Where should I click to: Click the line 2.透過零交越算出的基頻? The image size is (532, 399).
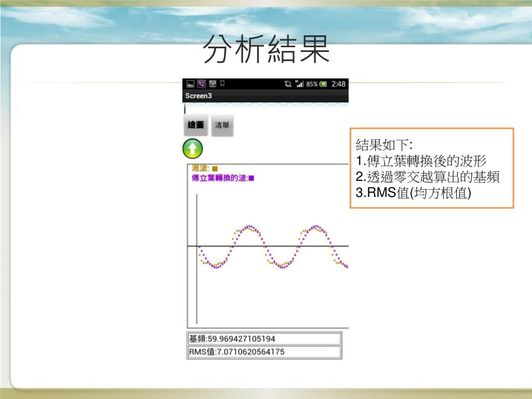(x=428, y=177)
